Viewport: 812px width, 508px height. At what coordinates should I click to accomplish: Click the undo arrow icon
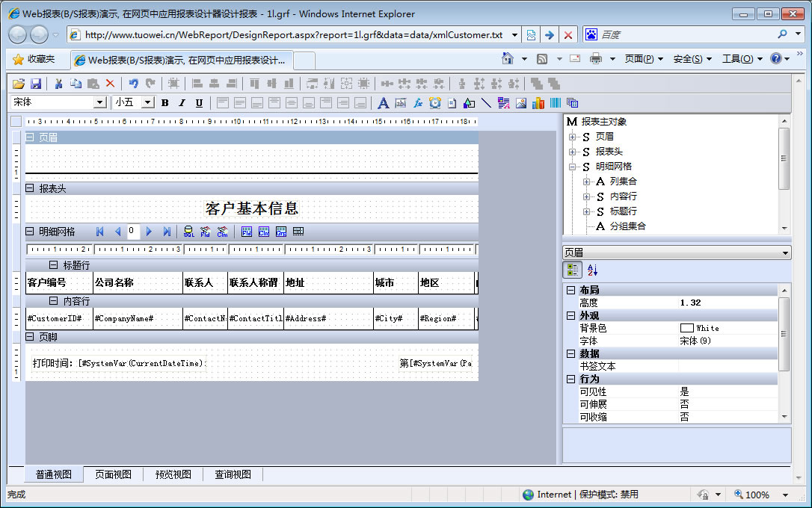click(133, 84)
